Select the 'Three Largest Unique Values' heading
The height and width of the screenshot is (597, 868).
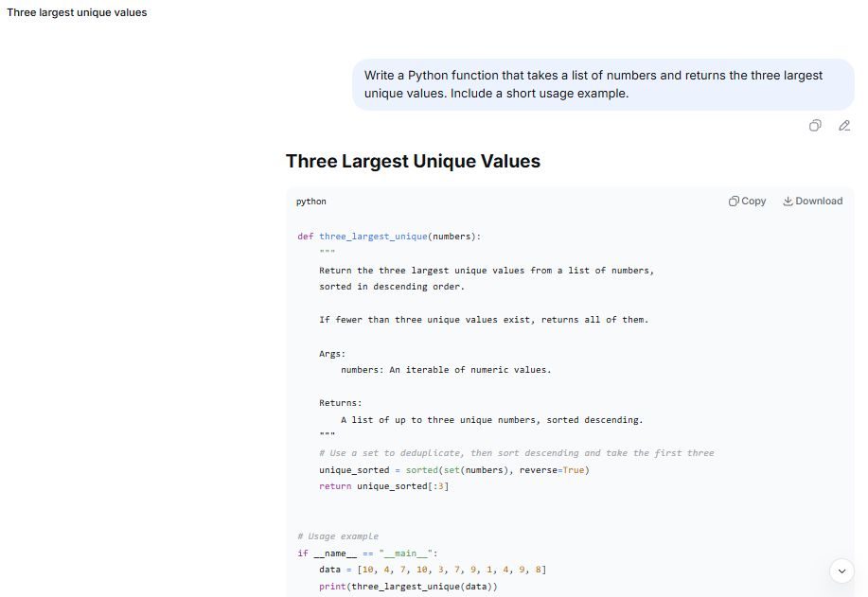tap(413, 161)
